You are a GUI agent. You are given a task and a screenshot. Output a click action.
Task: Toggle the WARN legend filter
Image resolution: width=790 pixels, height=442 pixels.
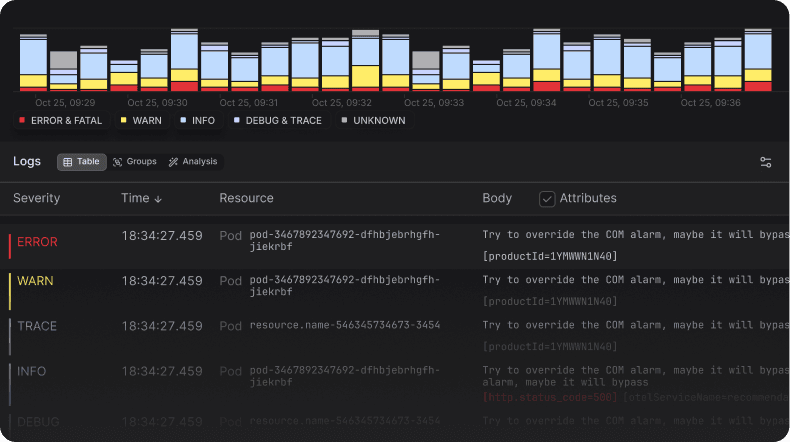pos(141,120)
